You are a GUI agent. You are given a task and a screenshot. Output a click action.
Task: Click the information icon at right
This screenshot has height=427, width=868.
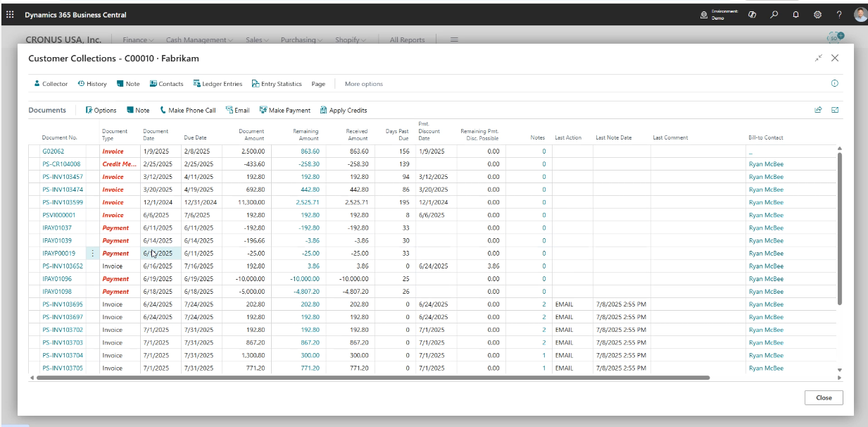835,83
